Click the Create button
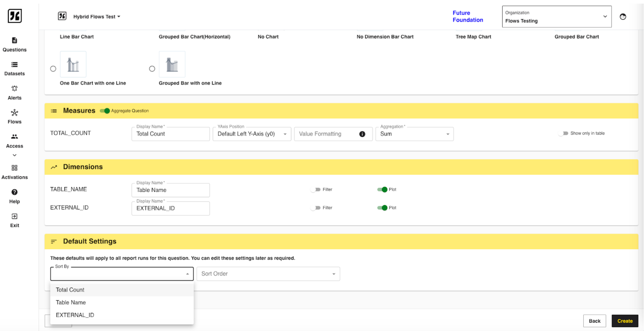Image resolution: width=644 pixels, height=331 pixels. coord(625,321)
